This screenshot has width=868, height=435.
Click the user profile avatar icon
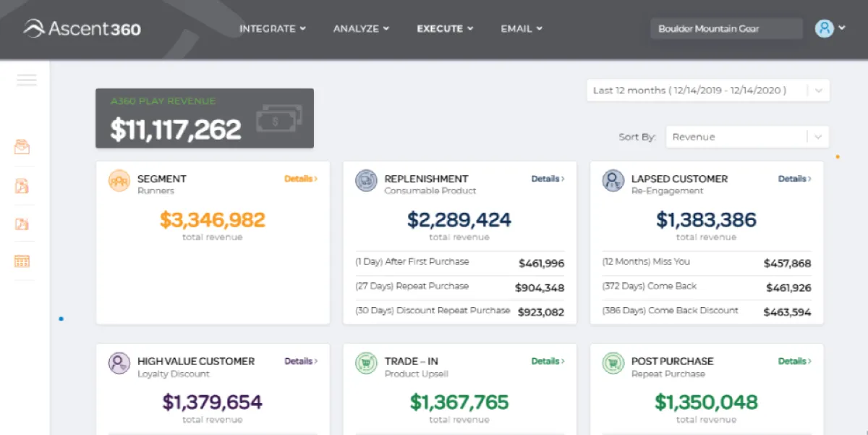(x=824, y=28)
